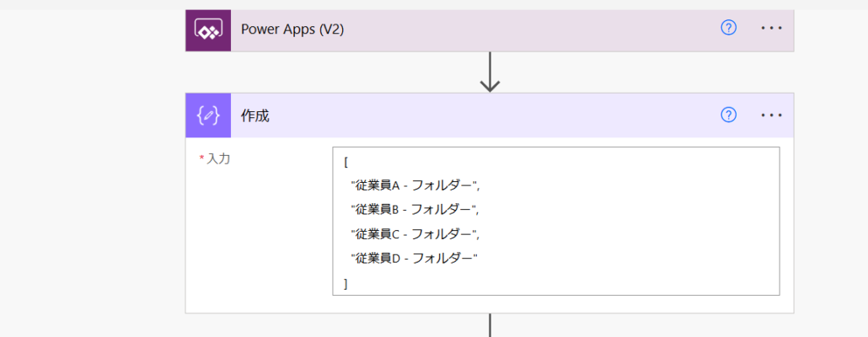Click the connector line below 作成 card
The width and height of the screenshot is (868, 337).
490,325
